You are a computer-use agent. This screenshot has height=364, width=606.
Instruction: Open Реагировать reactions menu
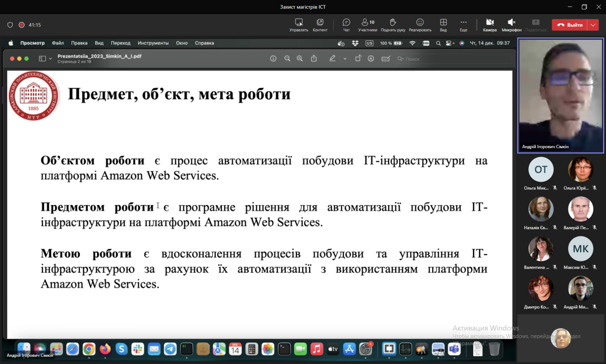pos(420,25)
